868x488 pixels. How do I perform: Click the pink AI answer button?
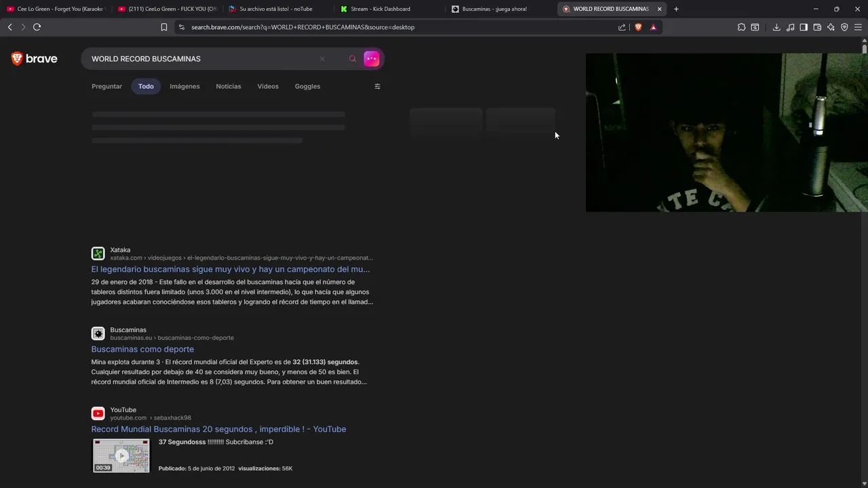coord(372,59)
